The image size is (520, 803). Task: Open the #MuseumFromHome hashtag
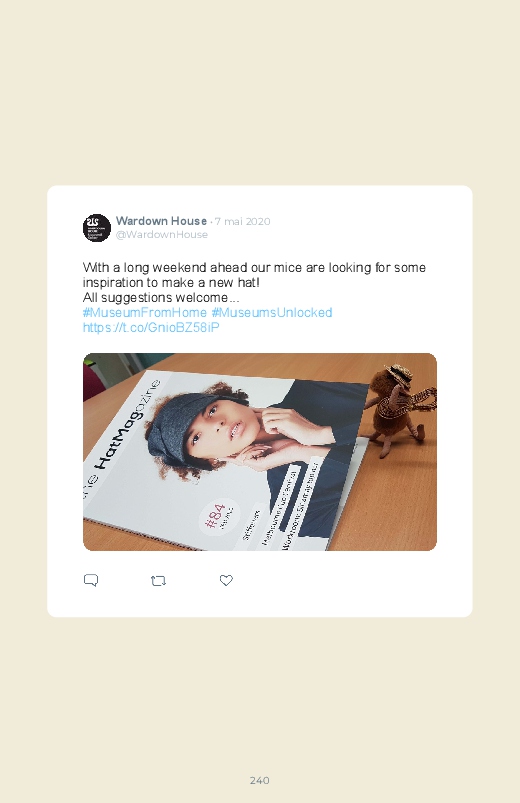145,312
